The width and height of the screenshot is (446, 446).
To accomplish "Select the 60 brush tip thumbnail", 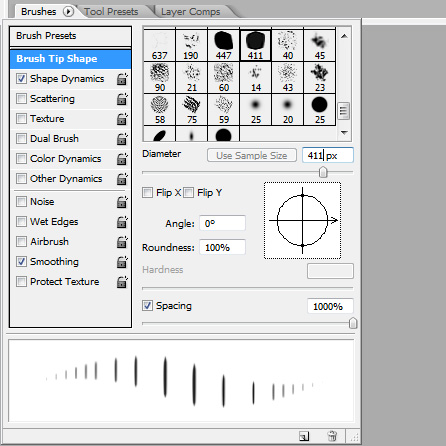I will pos(224,77).
